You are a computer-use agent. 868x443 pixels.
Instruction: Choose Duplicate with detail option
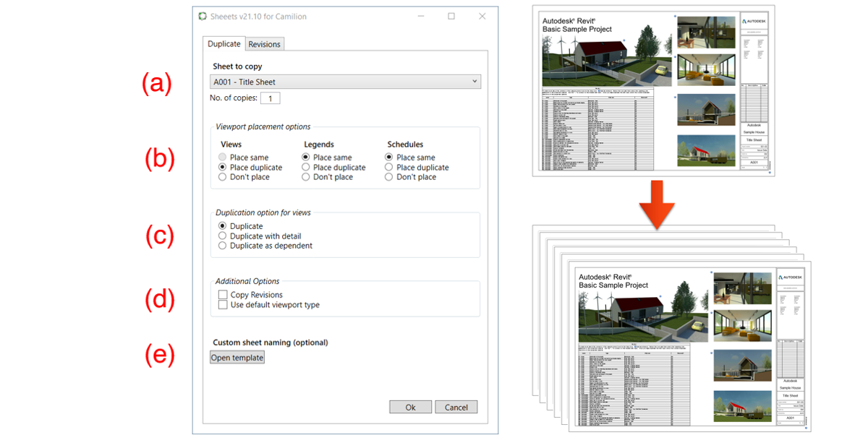pyautogui.click(x=223, y=236)
